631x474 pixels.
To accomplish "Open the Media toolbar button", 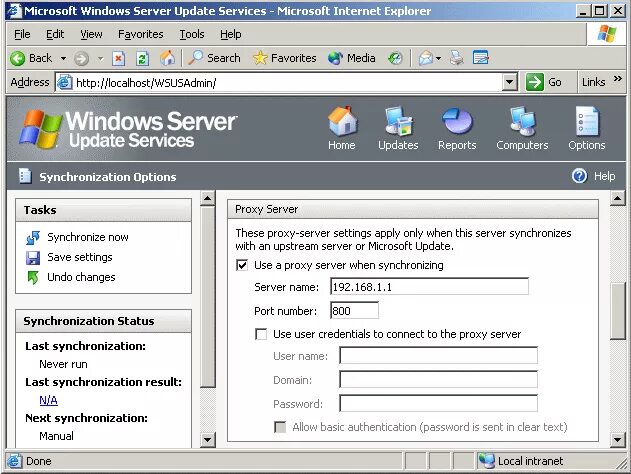I will [x=352, y=58].
